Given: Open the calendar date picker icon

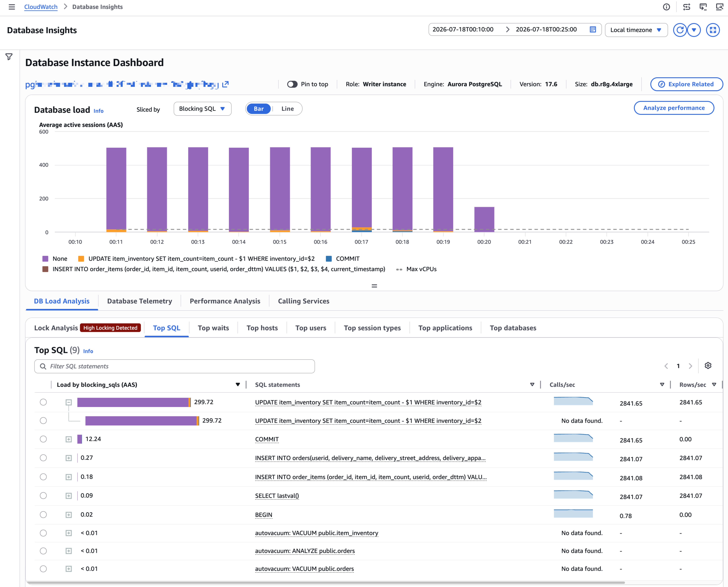Looking at the screenshot, I should (593, 29).
